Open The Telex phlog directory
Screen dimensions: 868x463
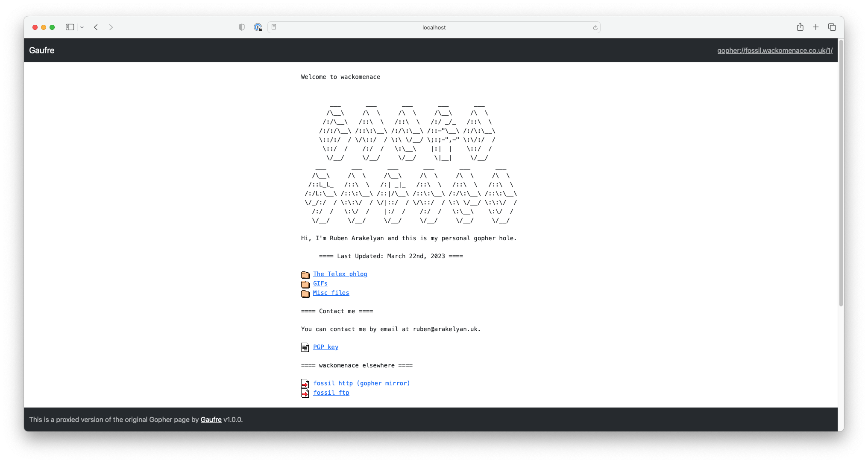point(340,274)
